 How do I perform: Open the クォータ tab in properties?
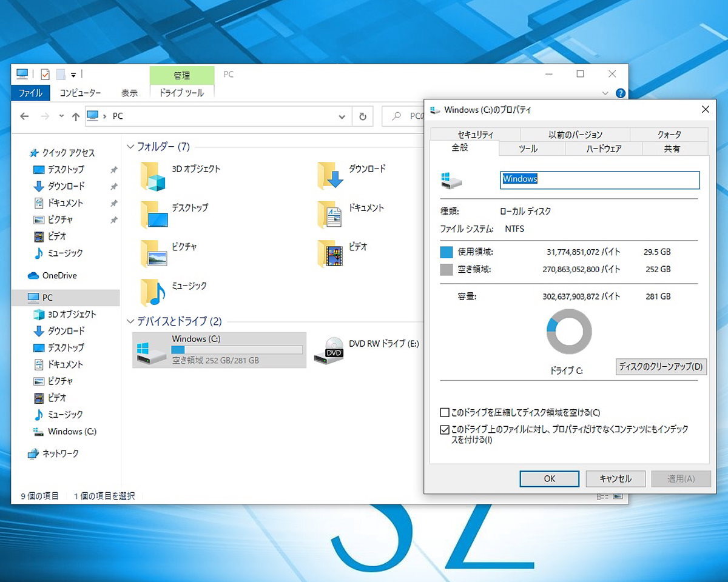point(669,135)
